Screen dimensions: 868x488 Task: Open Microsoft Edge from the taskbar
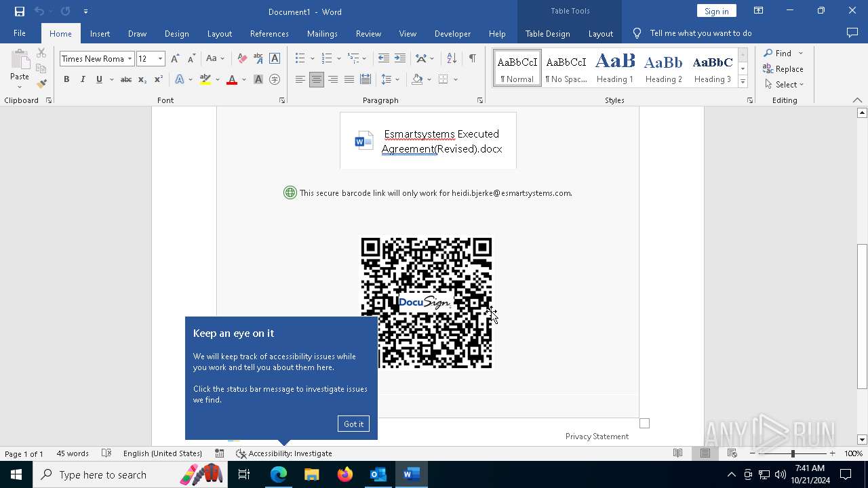point(279,474)
